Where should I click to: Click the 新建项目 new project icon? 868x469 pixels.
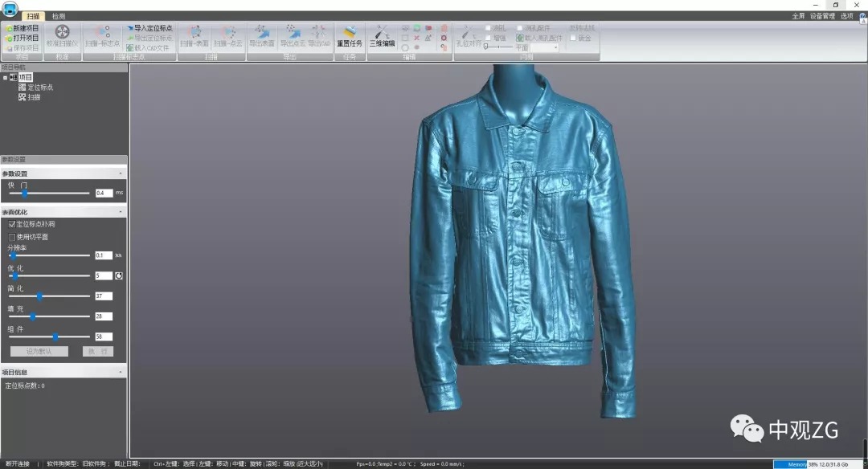pyautogui.click(x=9, y=28)
